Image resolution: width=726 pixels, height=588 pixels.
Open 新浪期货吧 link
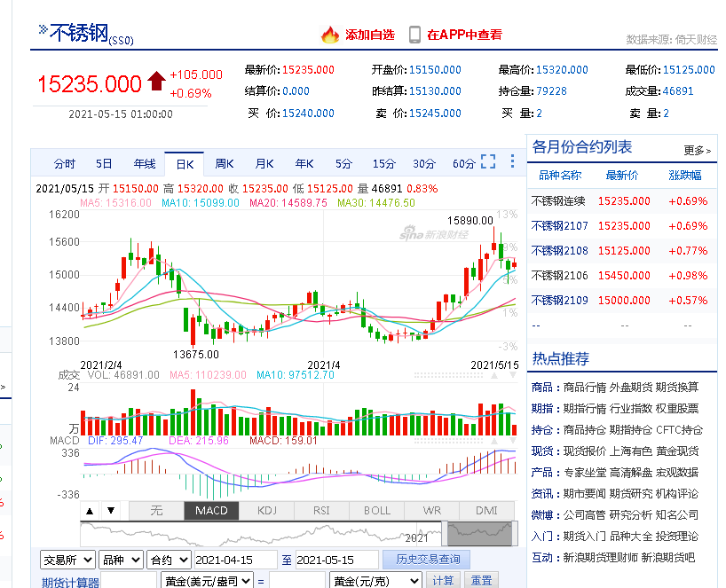[x=668, y=558]
